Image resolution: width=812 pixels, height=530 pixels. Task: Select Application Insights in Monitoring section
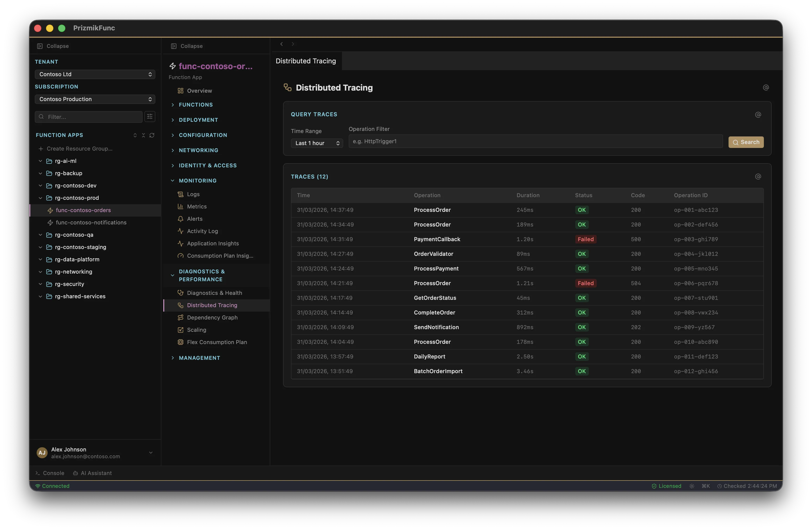click(213, 243)
